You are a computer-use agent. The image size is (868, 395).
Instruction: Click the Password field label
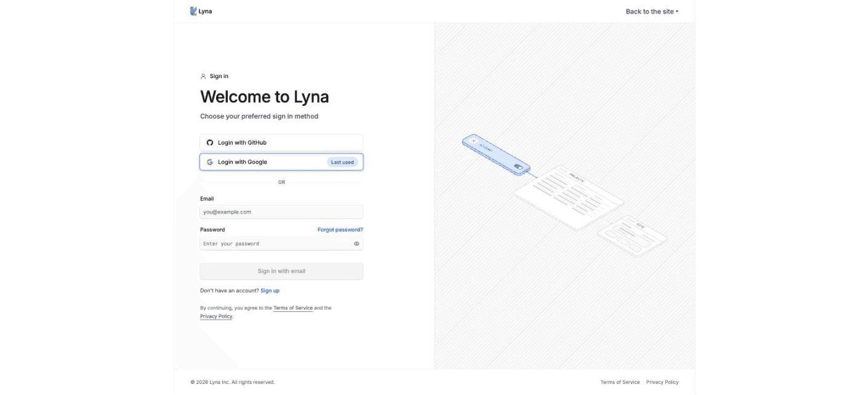(x=212, y=229)
